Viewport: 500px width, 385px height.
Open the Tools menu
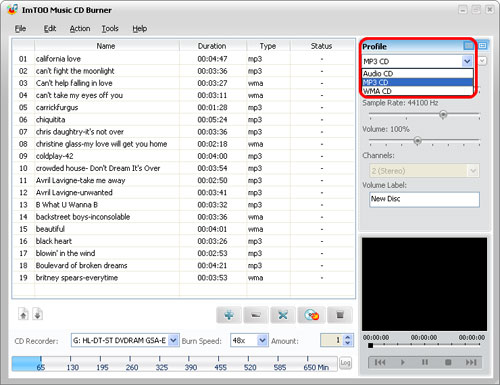(110, 29)
